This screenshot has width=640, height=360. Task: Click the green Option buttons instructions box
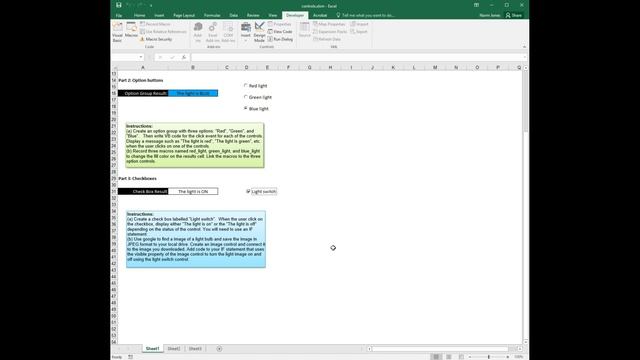(x=195, y=145)
